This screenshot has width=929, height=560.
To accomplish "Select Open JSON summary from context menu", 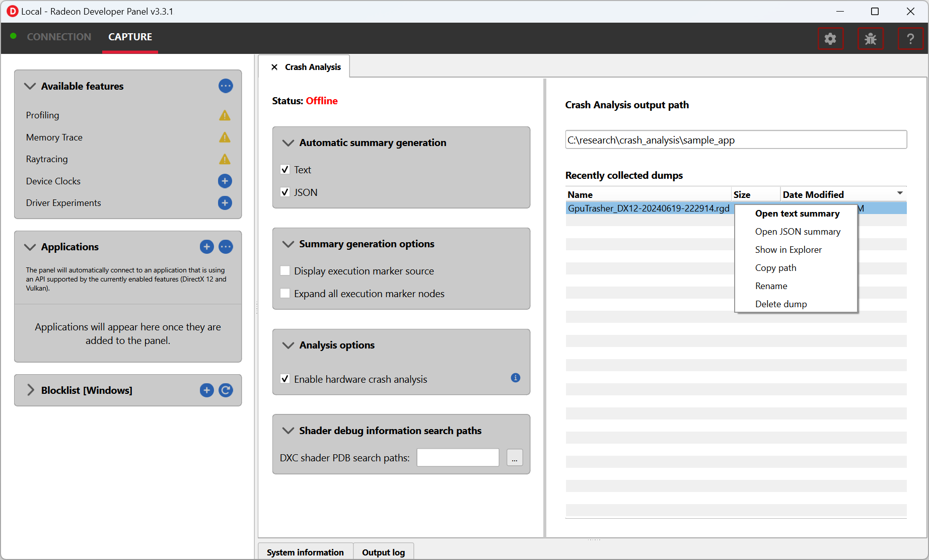I will coord(798,232).
